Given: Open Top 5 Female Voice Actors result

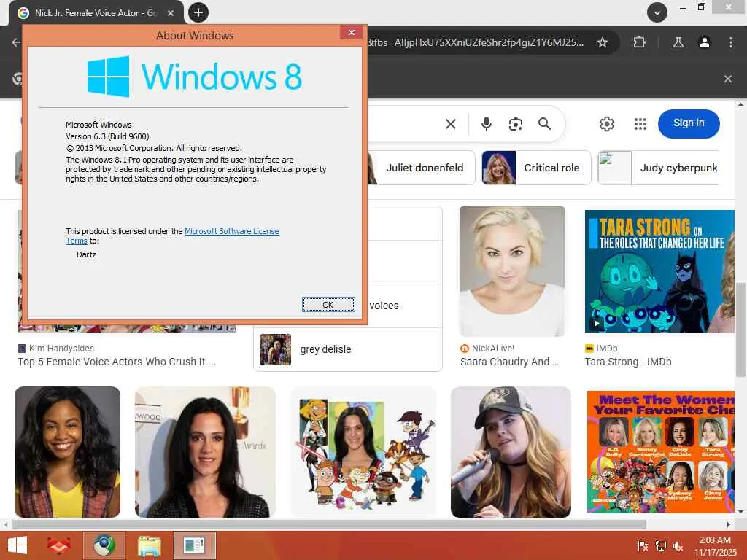Looking at the screenshot, I should point(117,362).
